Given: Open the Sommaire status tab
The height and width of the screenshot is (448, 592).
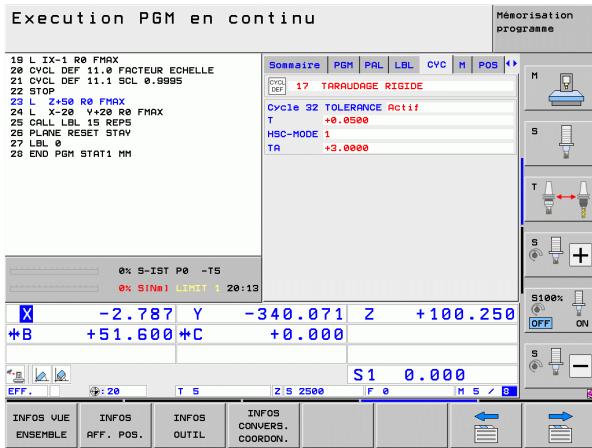Looking at the screenshot, I should pos(294,65).
